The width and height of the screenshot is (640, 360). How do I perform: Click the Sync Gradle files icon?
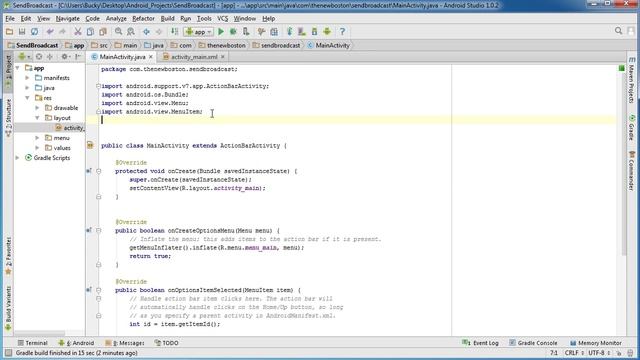point(289,31)
